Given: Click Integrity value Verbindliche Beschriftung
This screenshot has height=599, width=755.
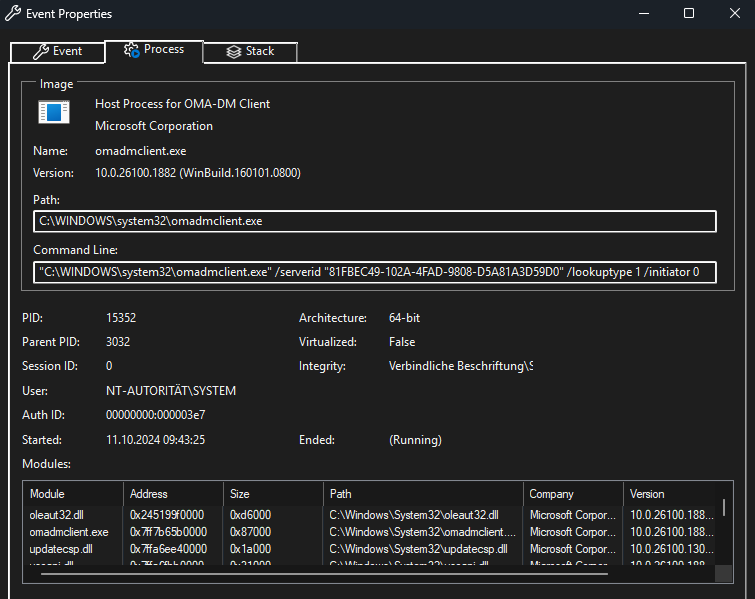Looking at the screenshot, I should click(460, 366).
